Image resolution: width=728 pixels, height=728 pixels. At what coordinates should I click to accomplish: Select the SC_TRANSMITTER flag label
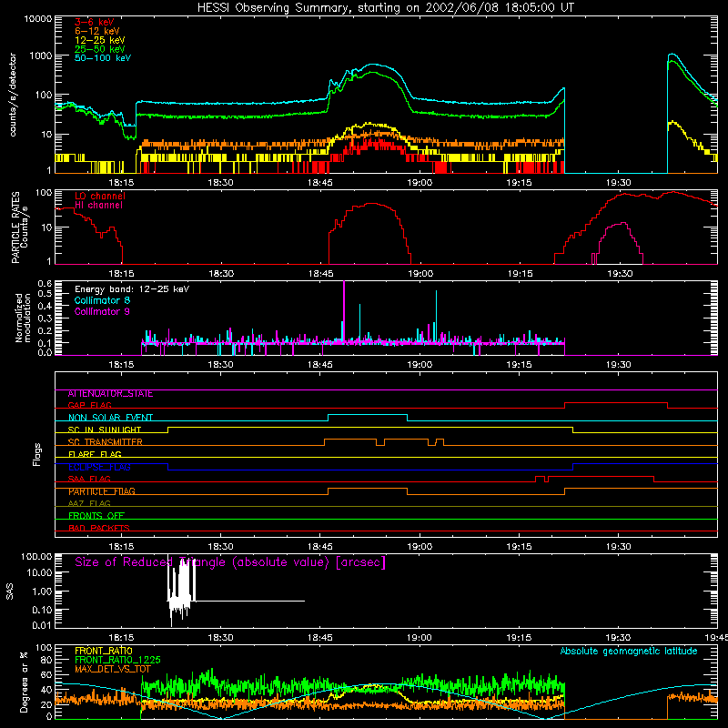(106, 442)
